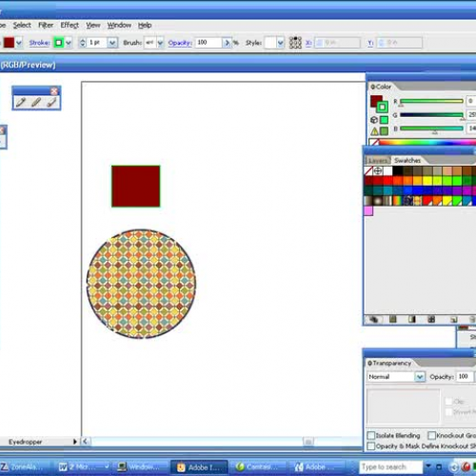Open the Filter menu
The width and height of the screenshot is (476, 476).
(x=46, y=25)
